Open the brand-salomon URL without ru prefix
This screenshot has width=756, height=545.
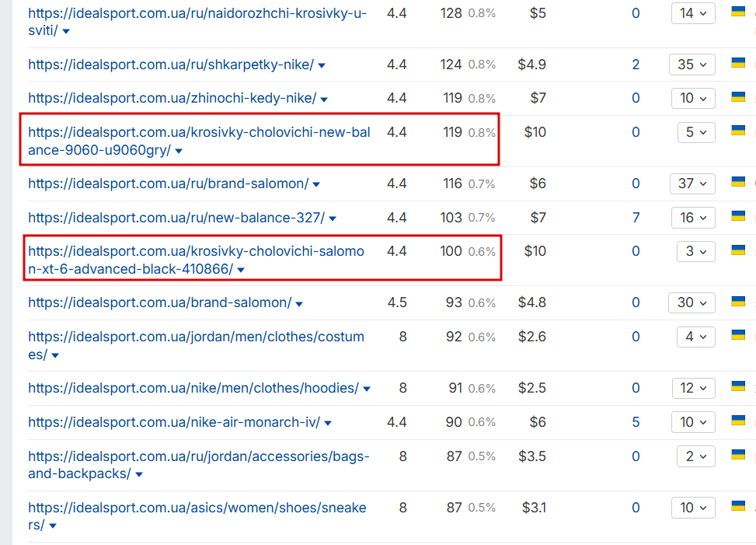pyautogui.click(x=159, y=303)
